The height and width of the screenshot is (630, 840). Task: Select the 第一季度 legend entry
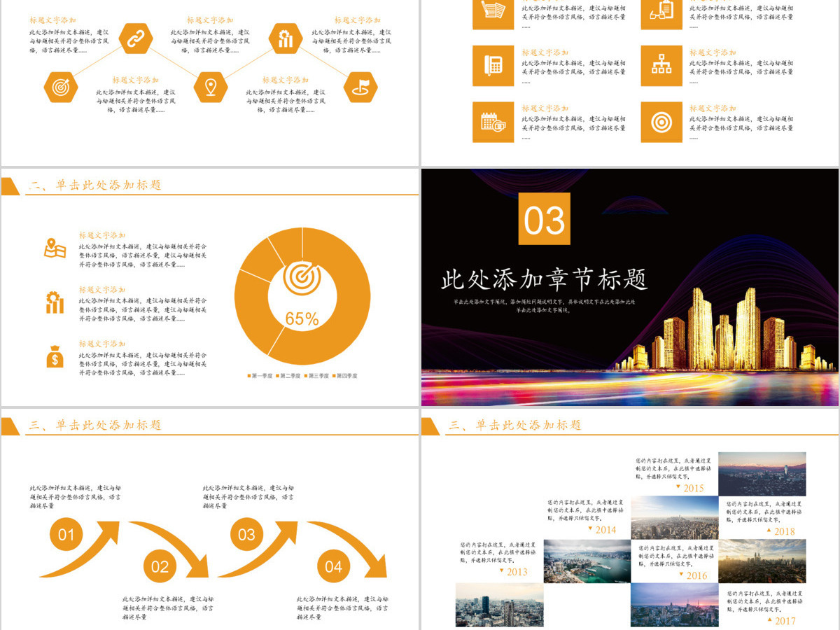(260, 376)
